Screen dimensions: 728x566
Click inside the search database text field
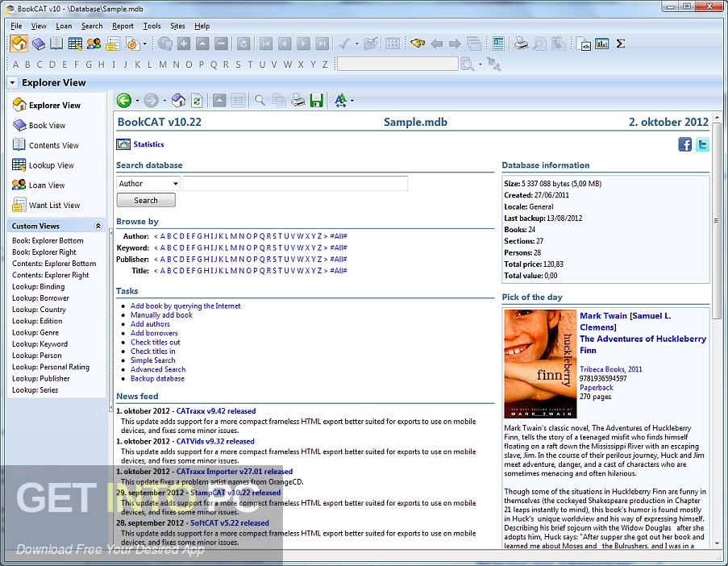click(x=295, y=183)
